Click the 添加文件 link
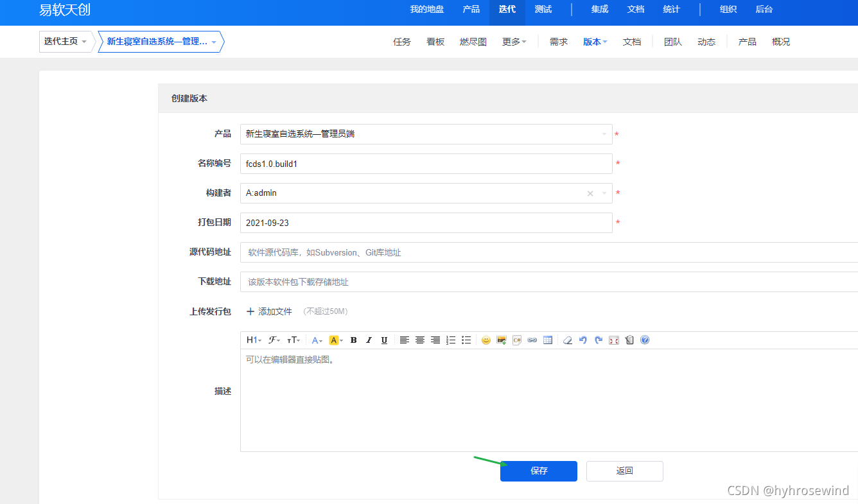The width and height of the screenshot is (858, 504). 276,311
